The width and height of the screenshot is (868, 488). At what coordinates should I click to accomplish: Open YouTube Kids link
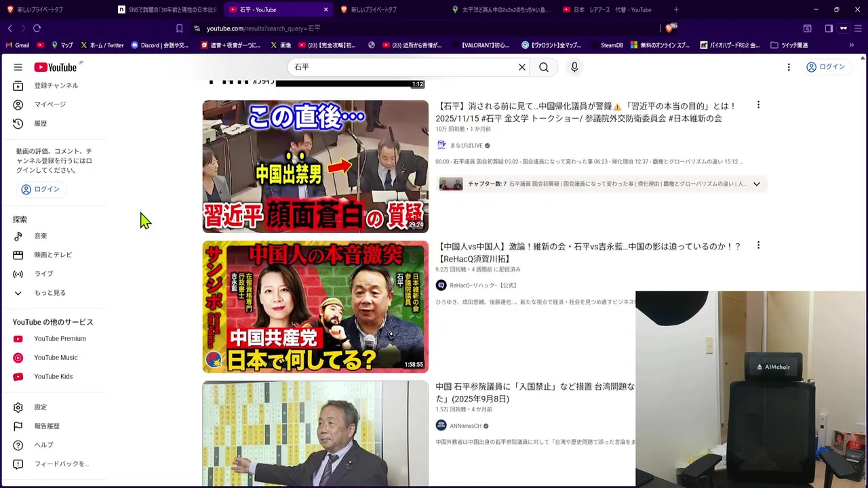[54, 377]
